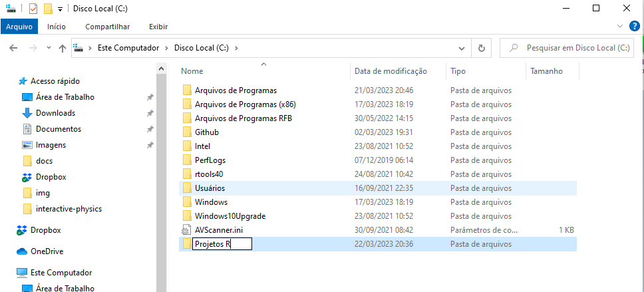The width and height of the screenshot is (644, 292).
Task: Click the Refresh button in address bar
Action: 481,48
